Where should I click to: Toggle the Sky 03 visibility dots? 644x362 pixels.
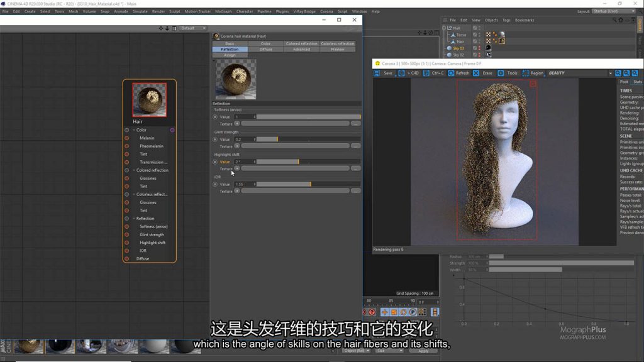479,48
